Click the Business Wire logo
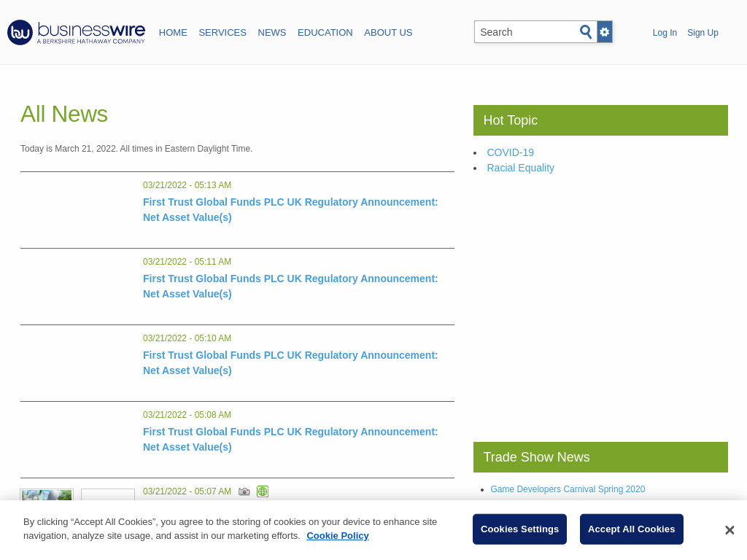 (76, 32)
